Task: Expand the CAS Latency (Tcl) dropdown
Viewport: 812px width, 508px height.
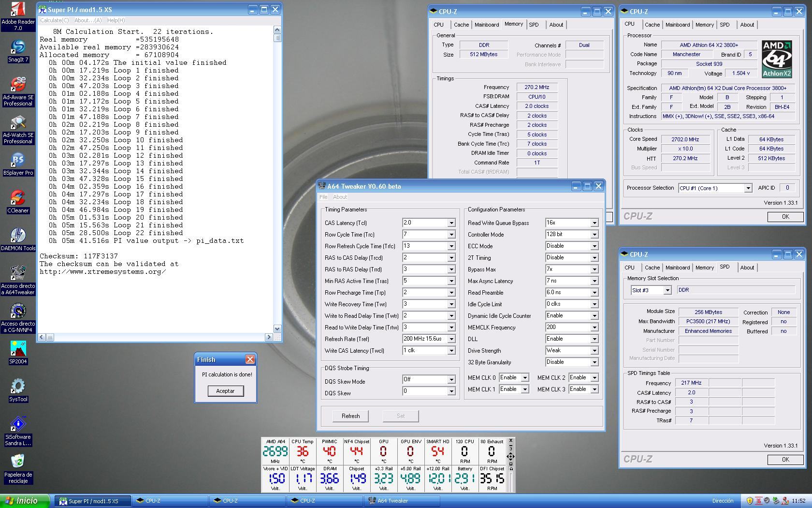Action: tap(451, 223)
